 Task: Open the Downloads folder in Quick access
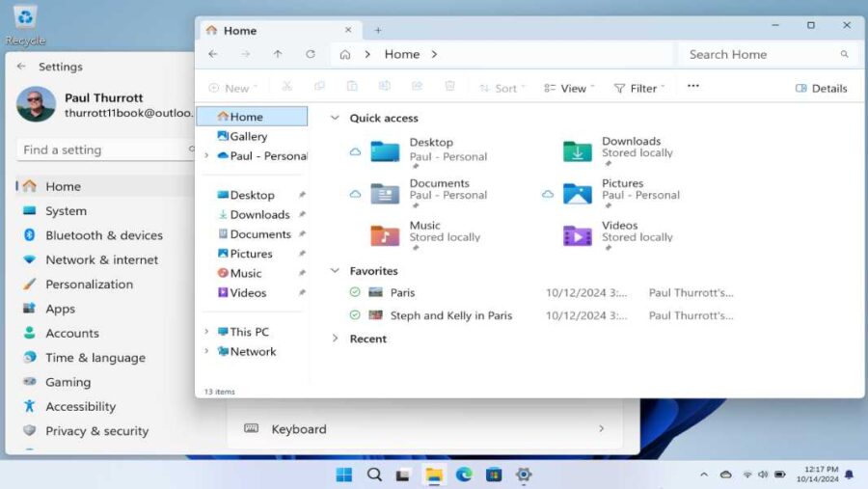coord(578,151)
